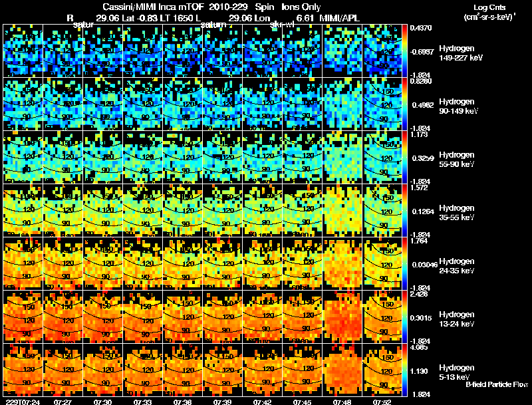Select the '1.764' colorbar value

pyautogui.click(x=419, y=241)
